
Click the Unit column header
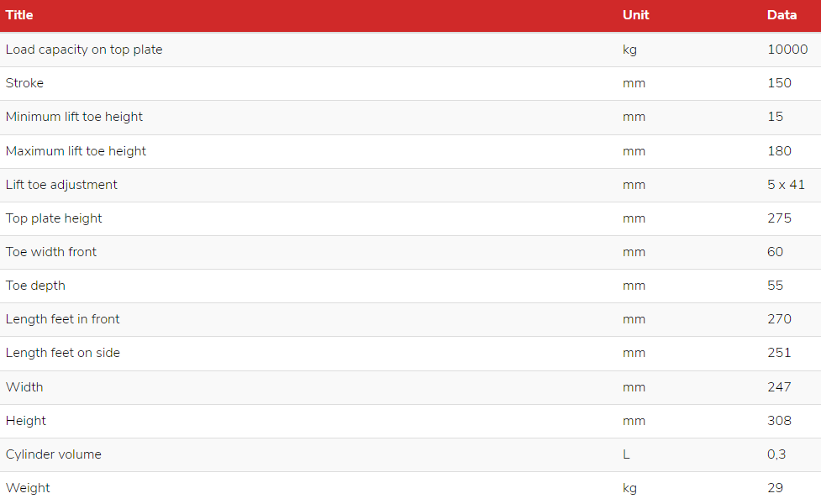click(635, 15)
